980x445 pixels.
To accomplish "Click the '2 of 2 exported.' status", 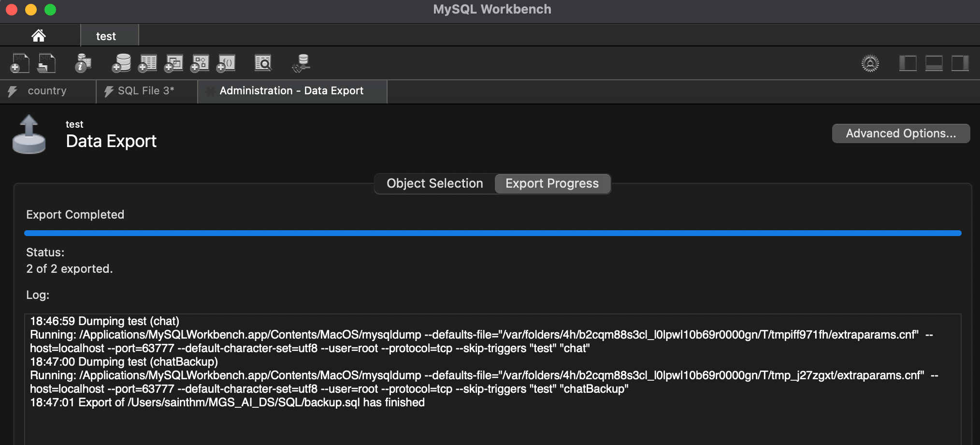I will click(x=69, y=269).
